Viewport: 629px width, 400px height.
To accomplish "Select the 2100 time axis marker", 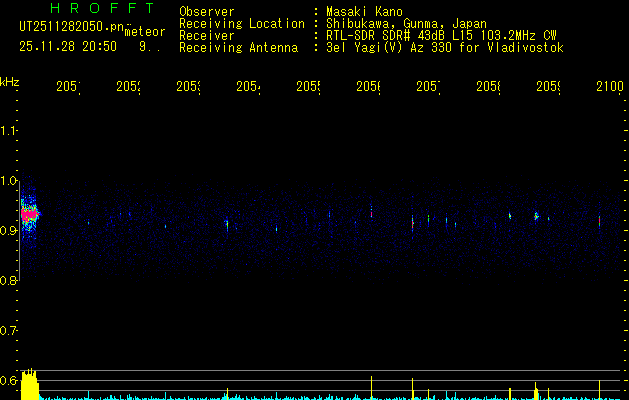I will (x=610, y=87).
